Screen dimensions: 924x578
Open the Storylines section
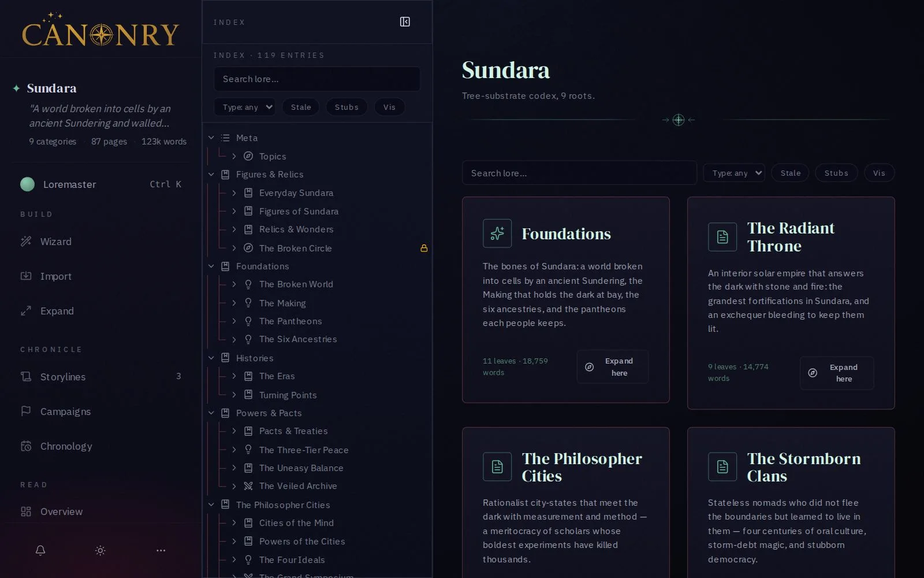[x=101, y=377]
